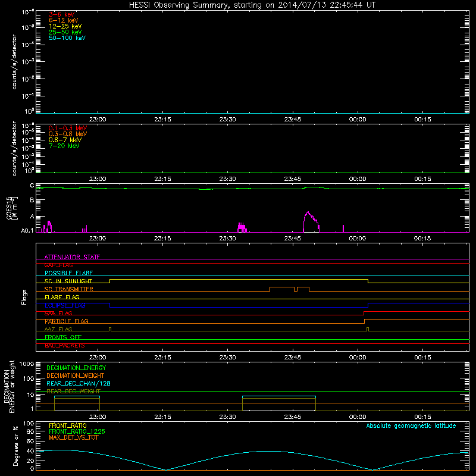This screenshot has width=476, height=476.
Task: Click the Flags vertical axis title
Action: tap(24, 297)
